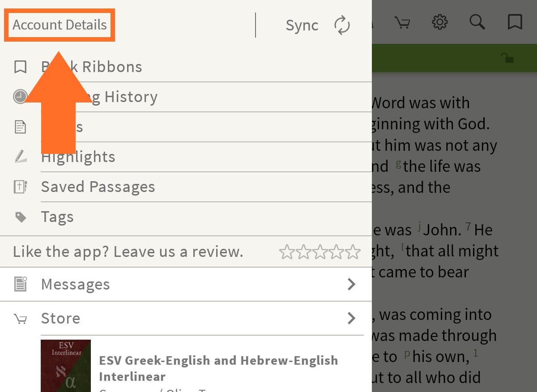Screen dimensions: 537x392
Task: Open ESV Greek-English and Hebrew-English Interlinear title
Action: pos(218,368)
